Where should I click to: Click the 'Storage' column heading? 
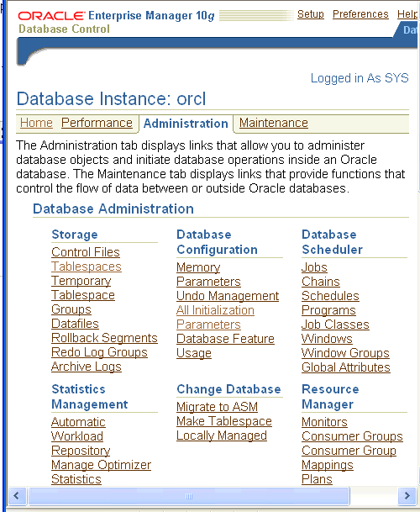tap(75, 235)
